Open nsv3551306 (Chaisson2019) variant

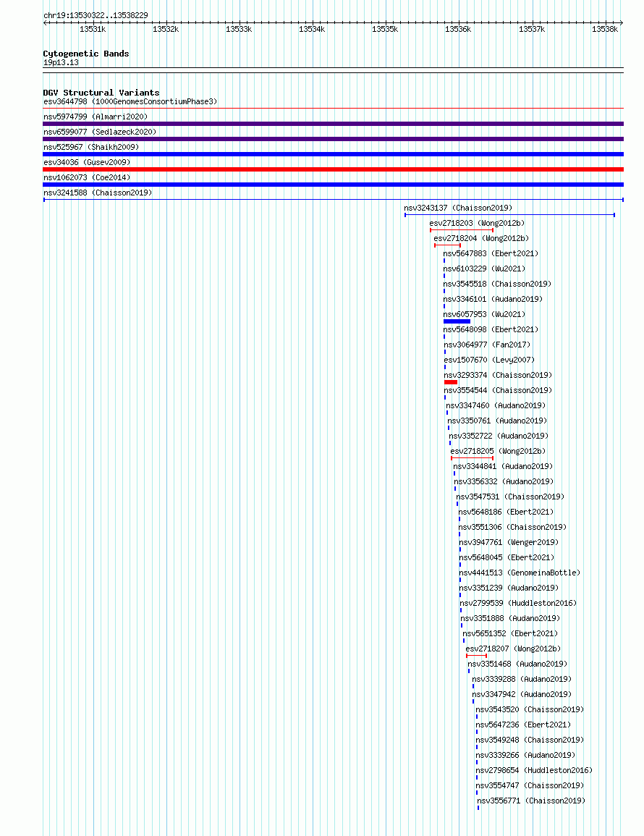(512, 527)
